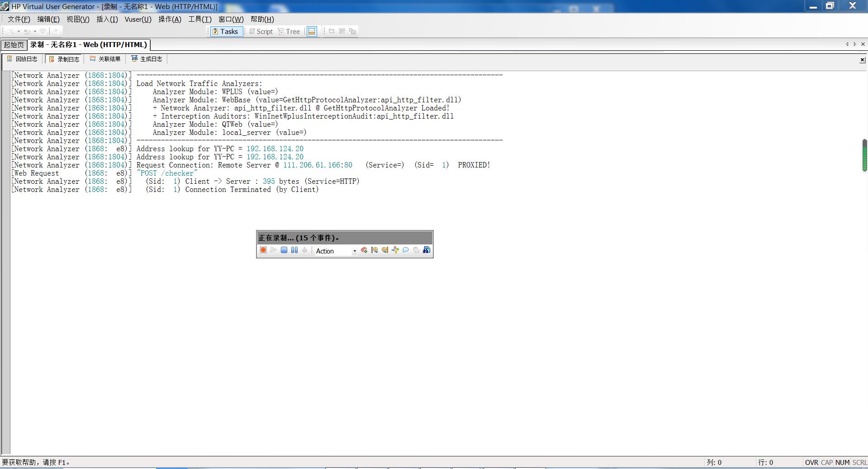Click the 正在录制 recording status title bar

coord(345,238)
